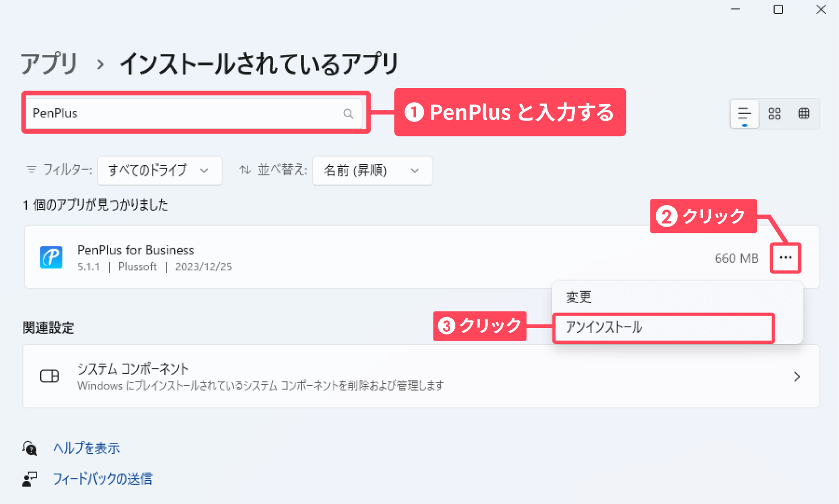Open the 名前 (昇順) sort dropdown

pyautogui.click(x=372, y=171)
